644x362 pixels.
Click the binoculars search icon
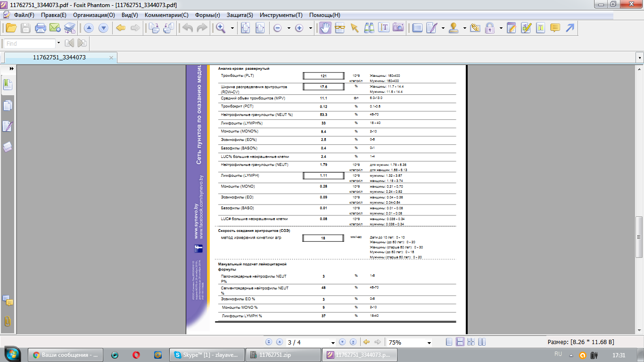369,28
